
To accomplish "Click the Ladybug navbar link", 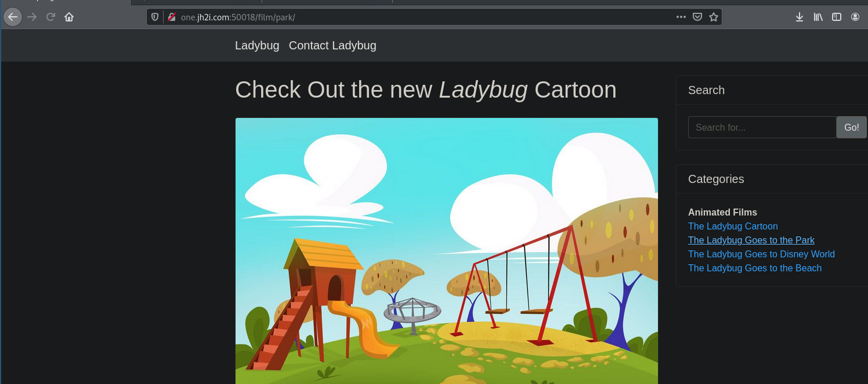I will (257, 45).
